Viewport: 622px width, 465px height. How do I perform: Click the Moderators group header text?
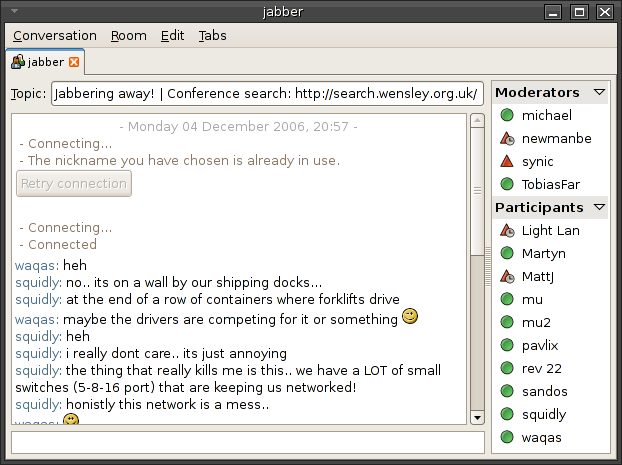pyautogui.click(x=537, y=92)
